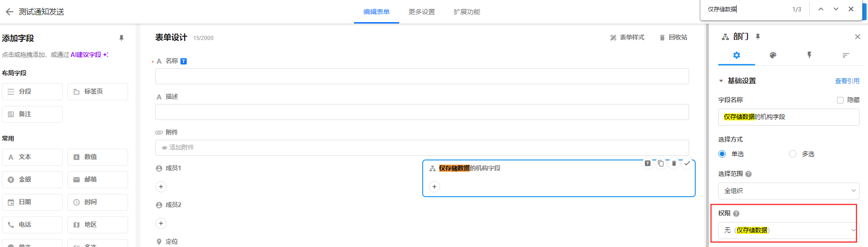Click the 查看引用 link
The height and width of the screenshot is (247, 868).
847,81
